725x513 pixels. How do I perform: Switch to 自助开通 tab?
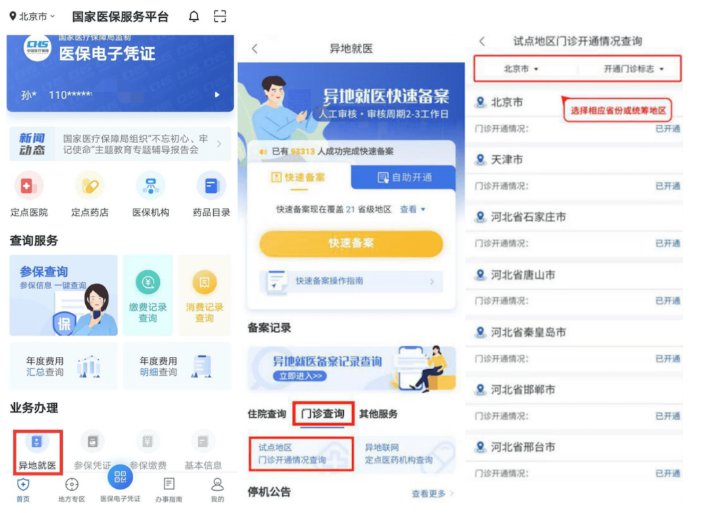(x=404, y=178)
